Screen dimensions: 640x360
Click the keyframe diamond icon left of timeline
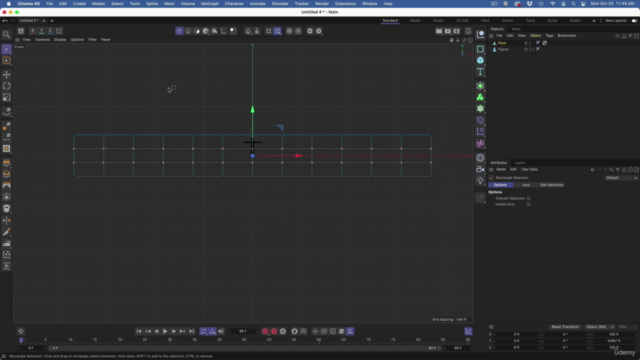[21, 331]
